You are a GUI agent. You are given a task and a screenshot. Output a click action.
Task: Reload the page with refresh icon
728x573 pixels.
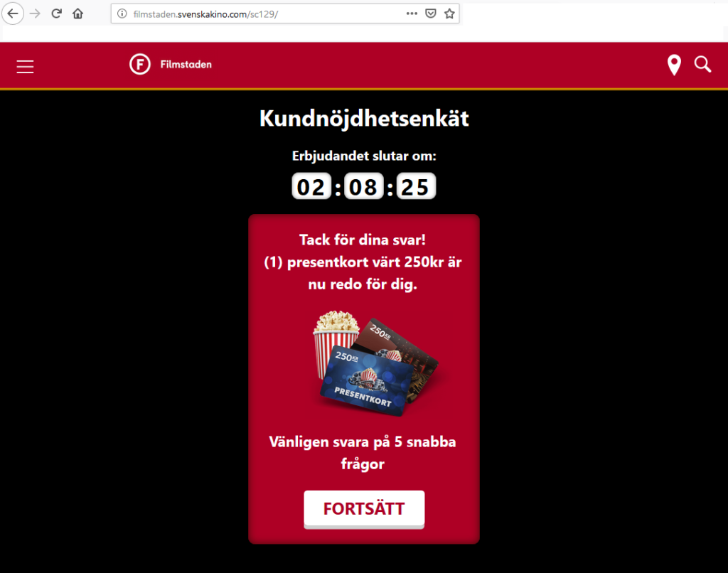(x=57, y=14)
